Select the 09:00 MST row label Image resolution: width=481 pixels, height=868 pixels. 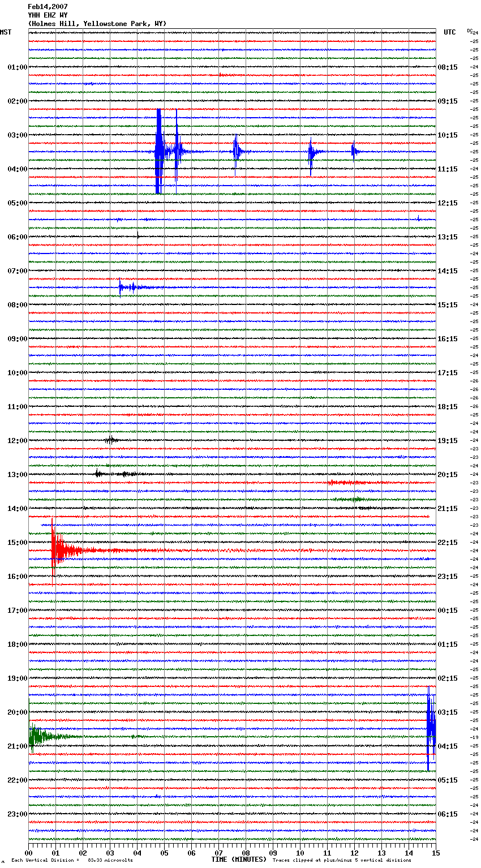click(x=18, y=339)
